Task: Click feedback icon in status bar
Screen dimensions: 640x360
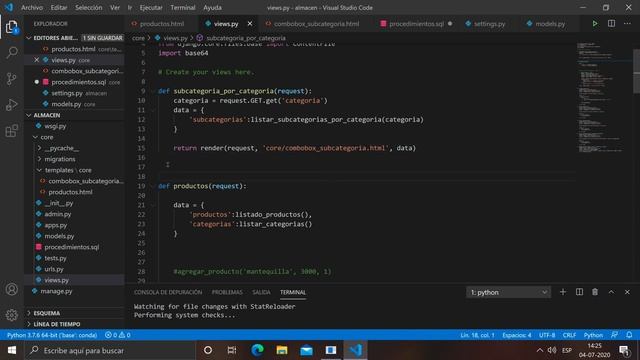Action: (x=614, y=335)
